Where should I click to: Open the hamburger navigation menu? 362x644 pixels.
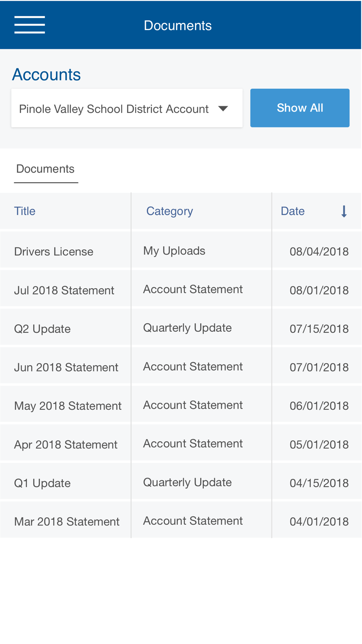[30, 25]
